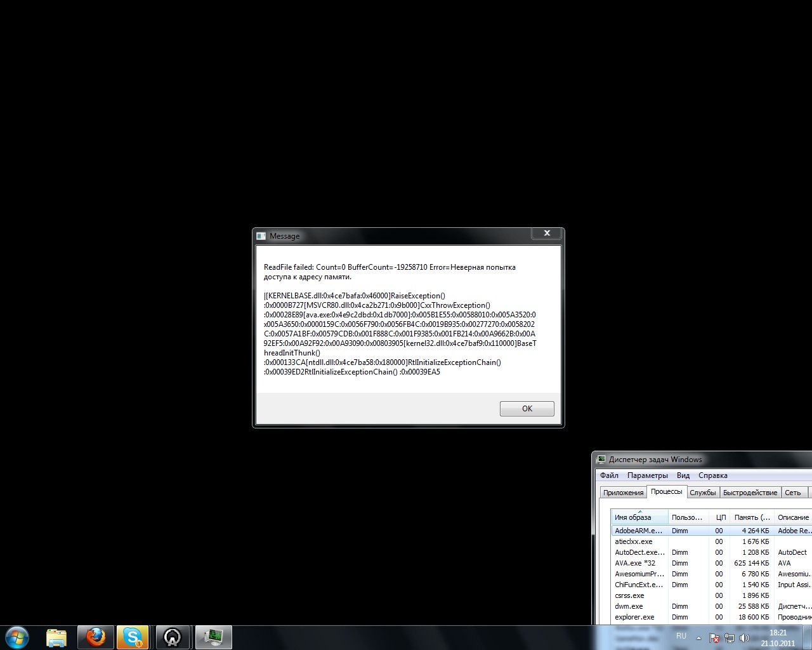Select the AdobeARM.e… process row
The image size is (812, 650).
(712, 531)
